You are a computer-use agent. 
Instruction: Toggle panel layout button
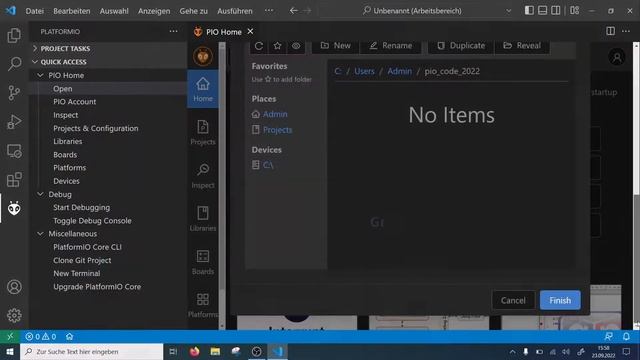[542, 11]
